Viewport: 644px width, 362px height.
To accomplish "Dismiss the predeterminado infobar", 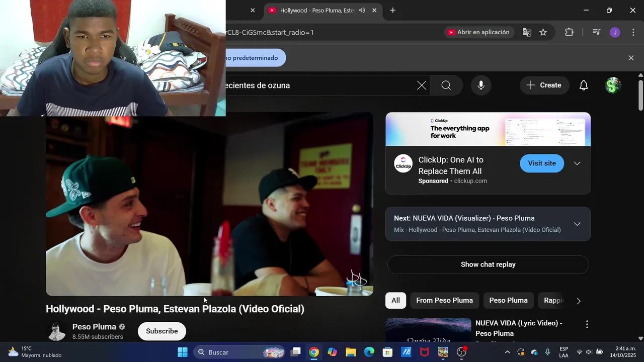I will [x=631, y=58].
